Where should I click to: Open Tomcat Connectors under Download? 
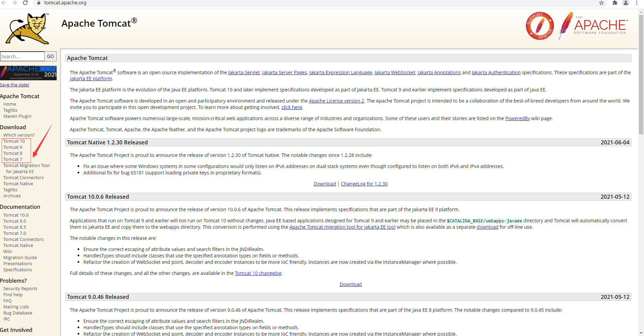pyautogui.click(x=24, y=178)
